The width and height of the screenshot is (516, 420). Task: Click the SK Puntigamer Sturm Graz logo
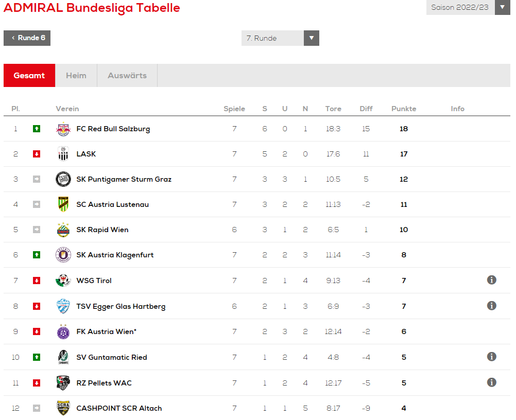point(63,179)
